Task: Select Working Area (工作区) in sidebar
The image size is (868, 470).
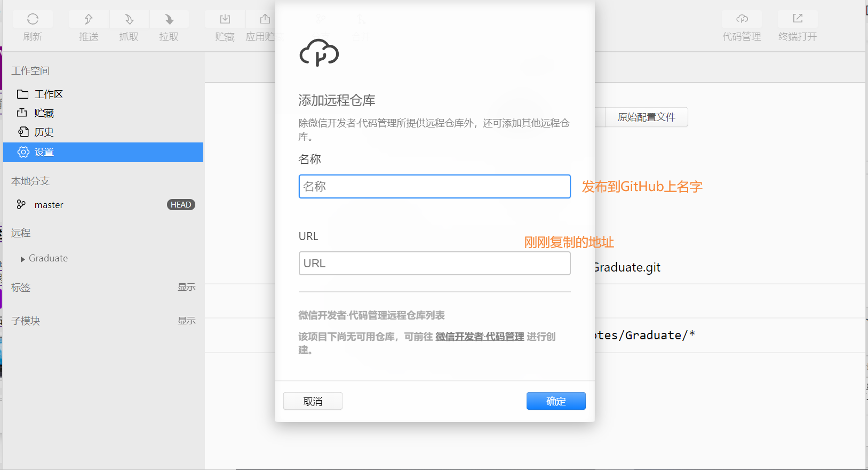Action: point(103,94)
